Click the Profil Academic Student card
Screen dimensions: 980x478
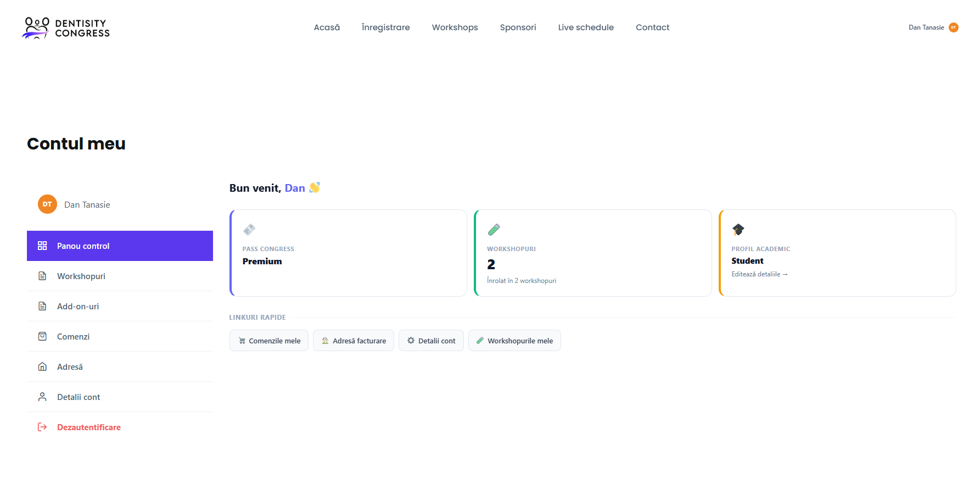(837, 253)
